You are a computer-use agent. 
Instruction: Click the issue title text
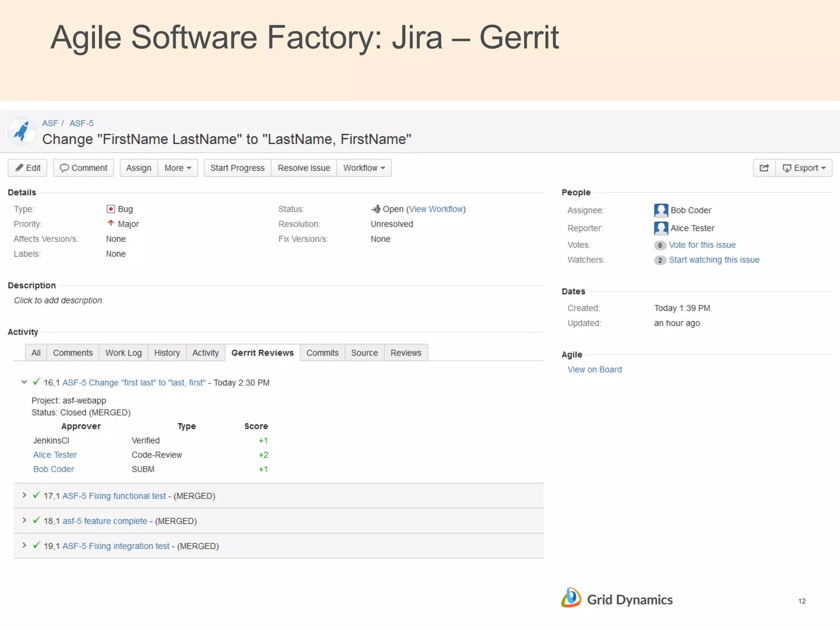pos(227,139)
